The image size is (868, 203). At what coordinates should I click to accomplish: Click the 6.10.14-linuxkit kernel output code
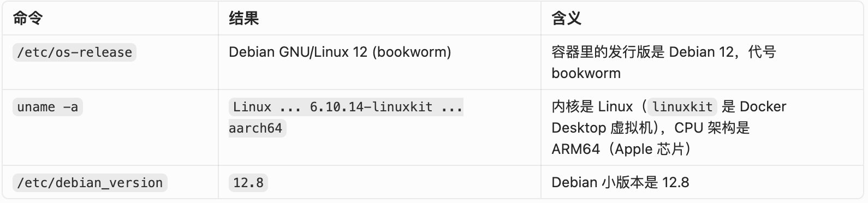[371, 107]
